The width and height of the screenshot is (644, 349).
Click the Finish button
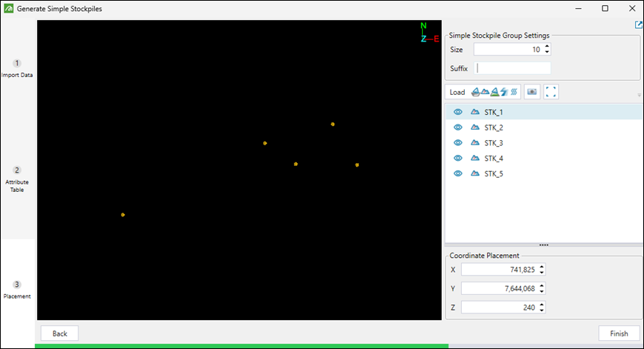point(619,333)
